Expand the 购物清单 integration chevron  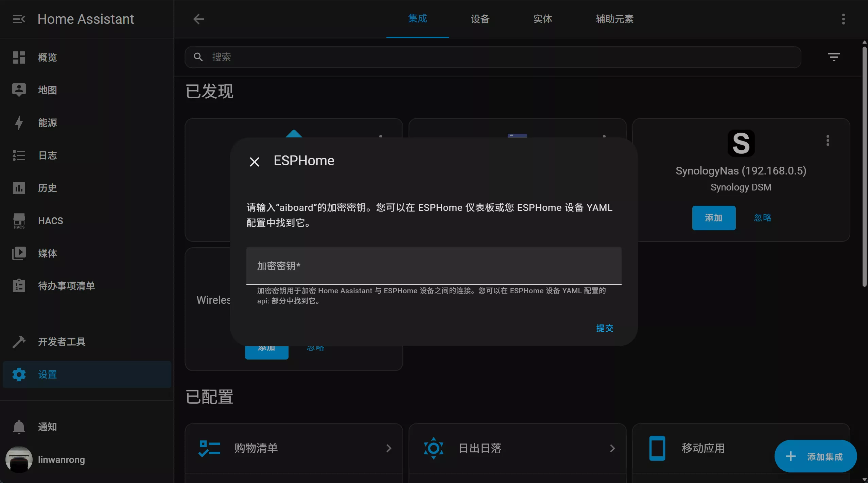[x=389, y=448]
